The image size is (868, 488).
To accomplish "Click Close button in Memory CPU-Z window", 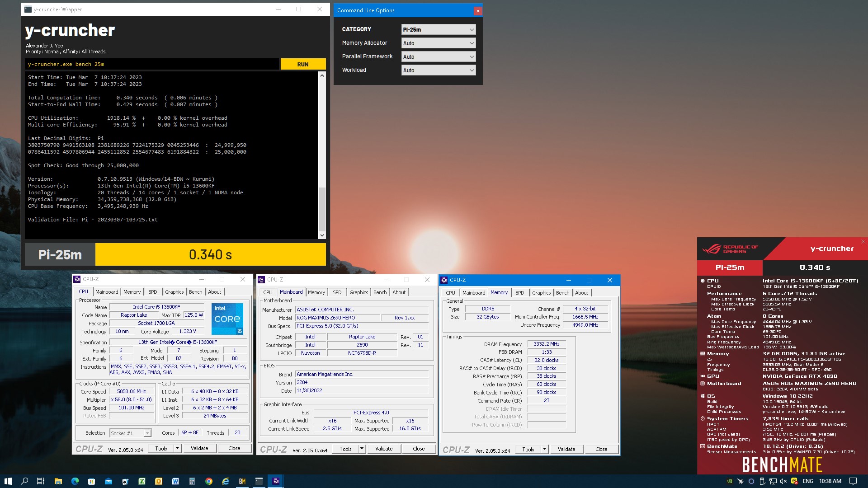I will pyautogui.click(x=601, y=449).
